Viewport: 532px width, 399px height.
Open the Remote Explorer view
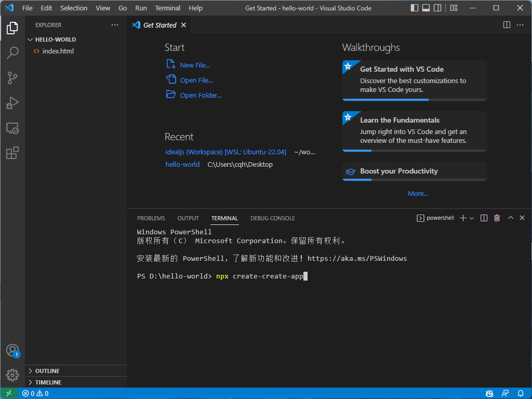click(12, 128)
